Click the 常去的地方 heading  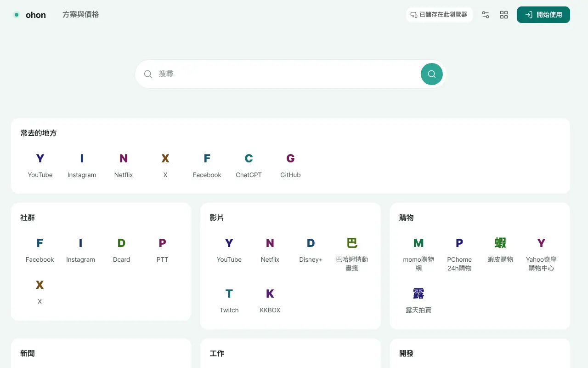(39, 133)
